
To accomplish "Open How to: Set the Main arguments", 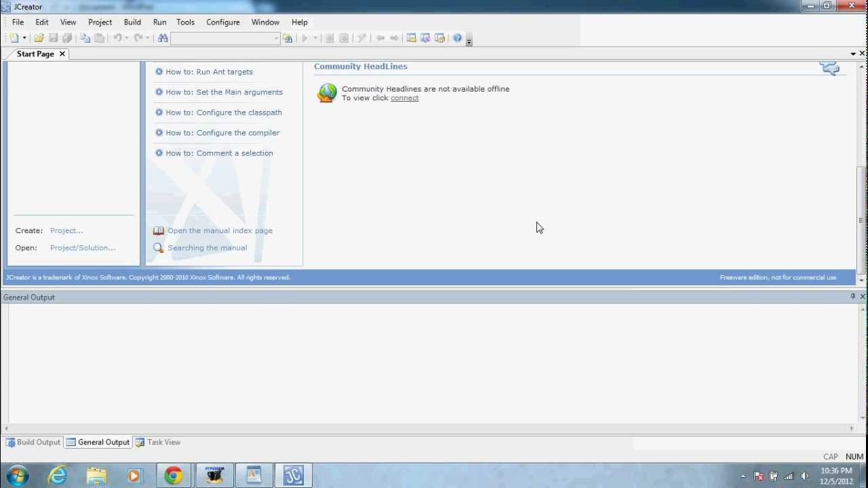I will 224,92.
